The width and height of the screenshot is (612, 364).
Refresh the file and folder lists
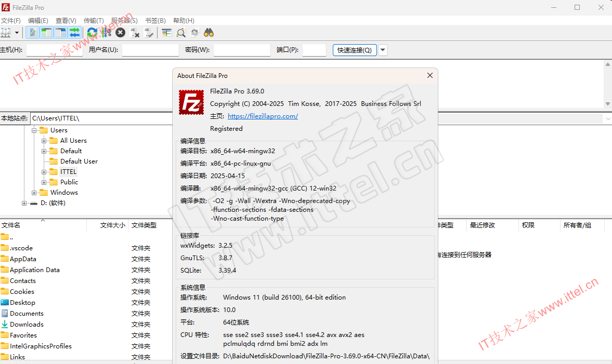point(92,33)
